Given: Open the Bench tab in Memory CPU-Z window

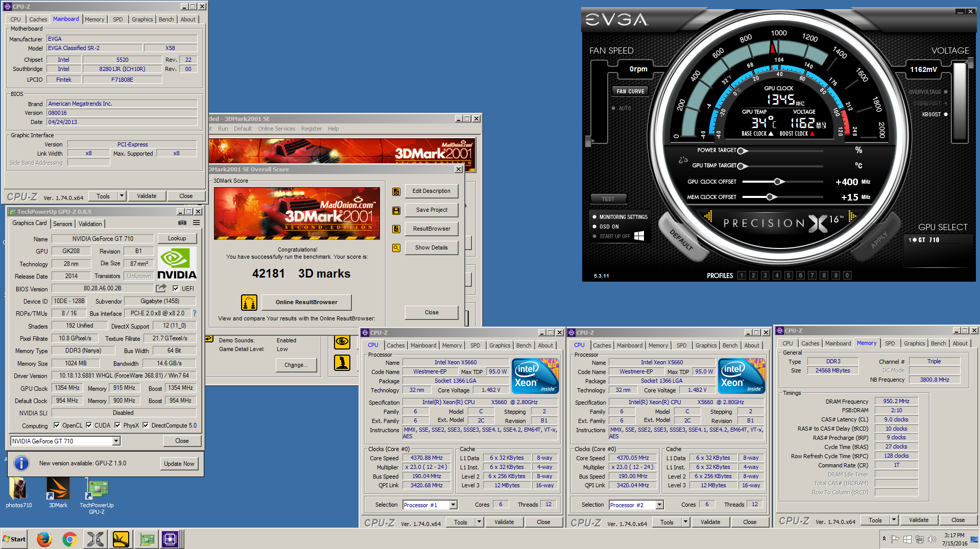Looking at the screenshot, I should click(938, 343).
